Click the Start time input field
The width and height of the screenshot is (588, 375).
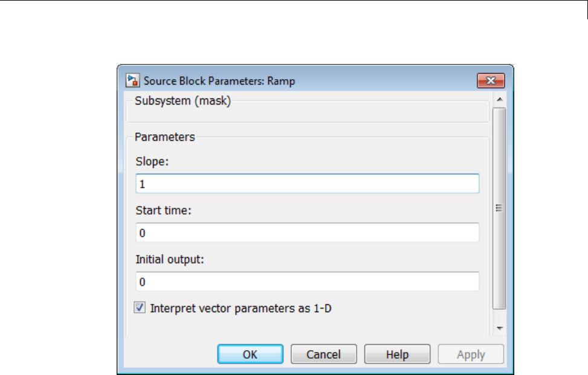pyautogui.click(x=308, y=232)
